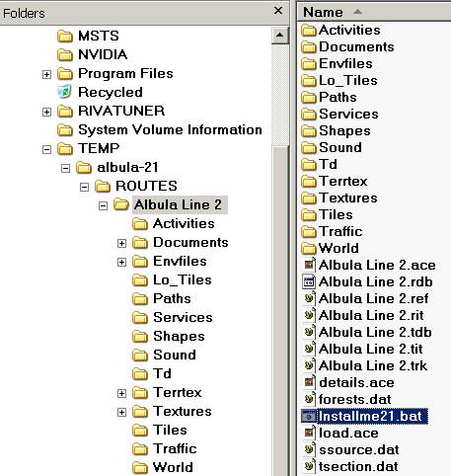The height and width of the screenshot is (476, 451).
Task: Click the Shapes folder icon in file list
Action: tap(309, 131)
